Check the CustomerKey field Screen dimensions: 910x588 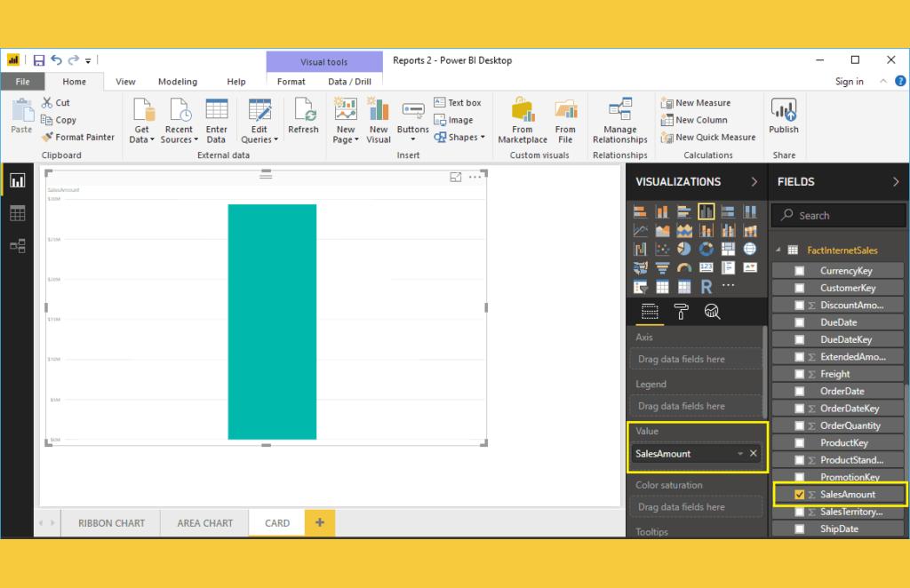point(799,288)
